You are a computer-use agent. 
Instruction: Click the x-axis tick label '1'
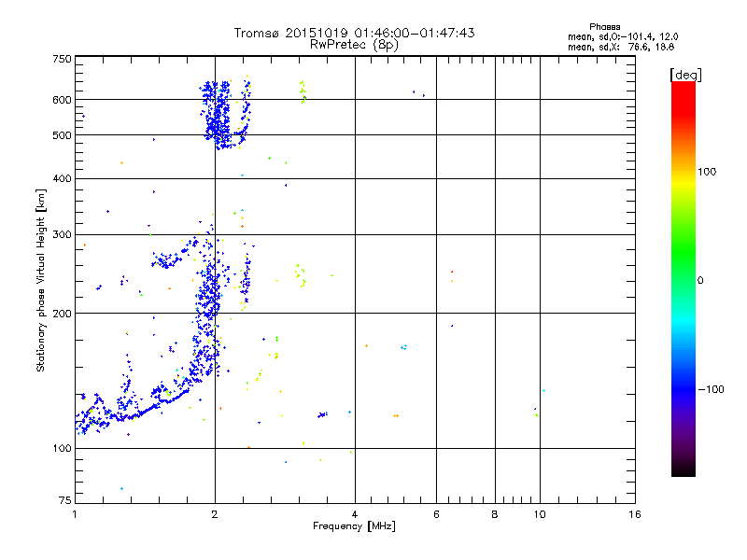[76, 514]
